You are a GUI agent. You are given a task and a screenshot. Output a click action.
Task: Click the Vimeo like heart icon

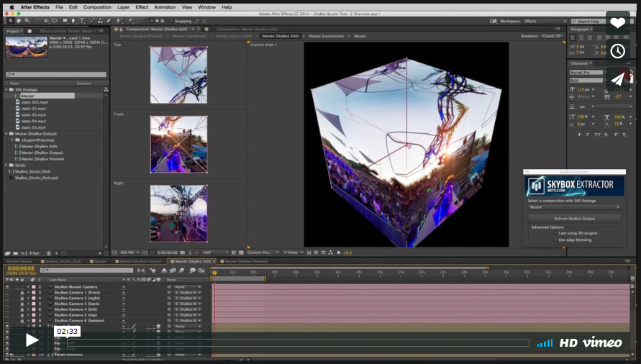click(618, 23)
